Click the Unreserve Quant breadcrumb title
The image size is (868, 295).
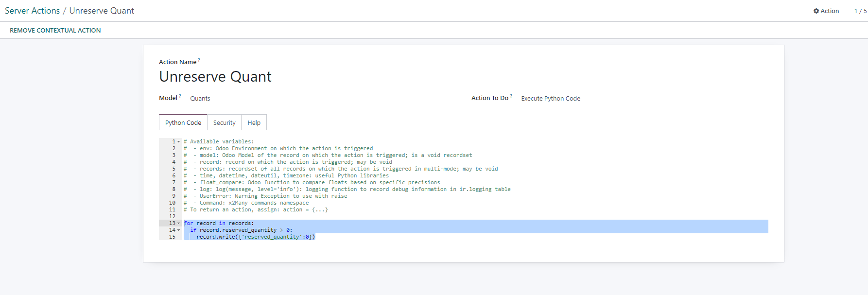point(102,11)
